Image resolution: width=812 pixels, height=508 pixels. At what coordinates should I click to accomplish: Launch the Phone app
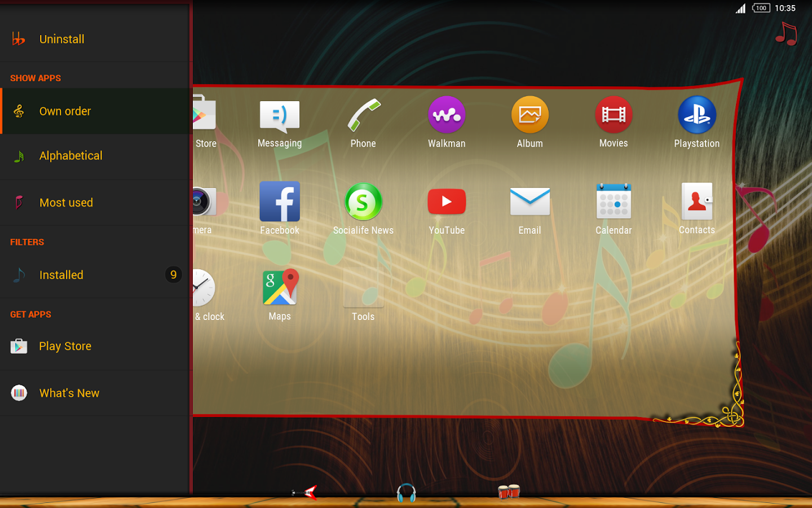coord(363,122)
